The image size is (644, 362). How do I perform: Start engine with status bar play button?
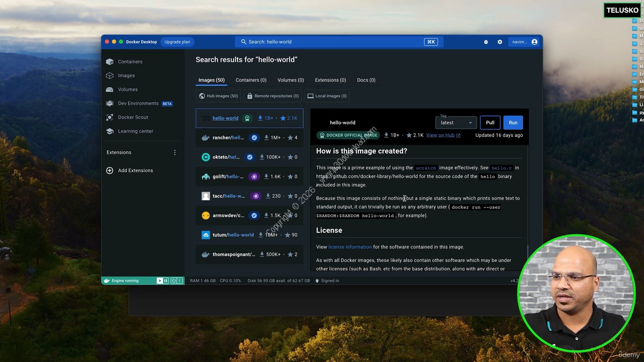coord(159,281)
